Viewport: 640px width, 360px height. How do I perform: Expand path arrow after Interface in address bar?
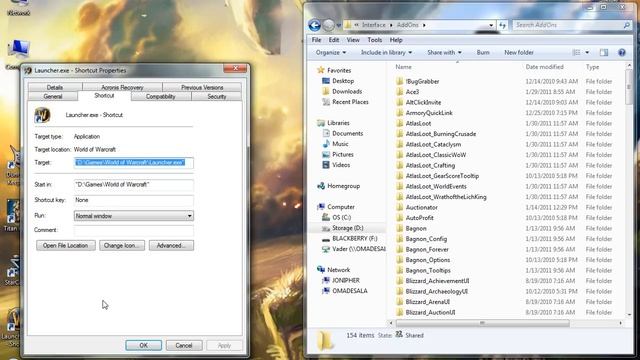point(391,25)
